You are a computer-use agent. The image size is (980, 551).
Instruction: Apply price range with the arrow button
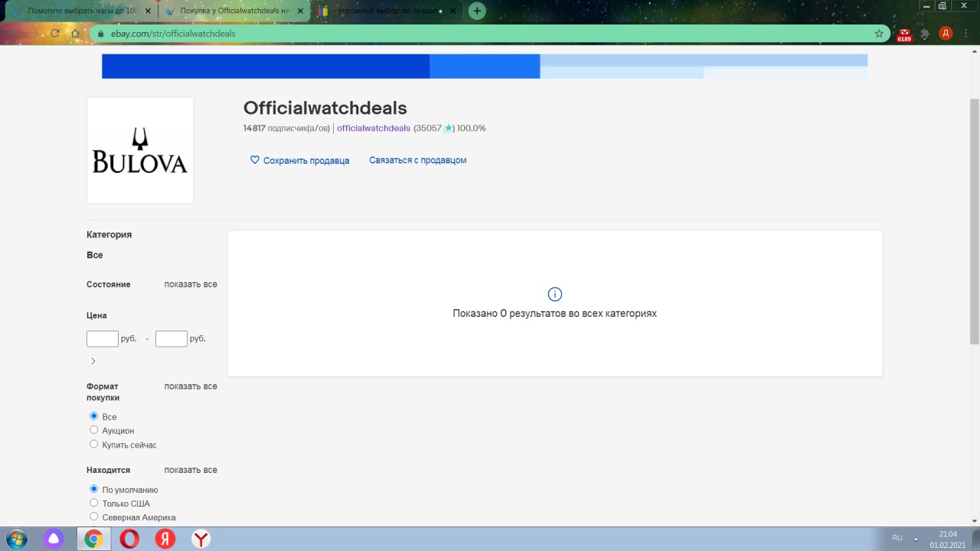(x=93, y=361)
